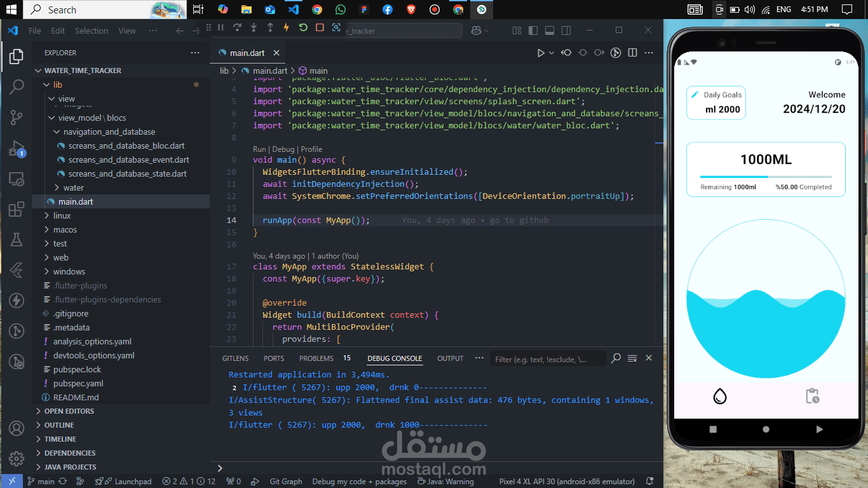Collapse the navigation_and_database folder

tap(109, 132)
